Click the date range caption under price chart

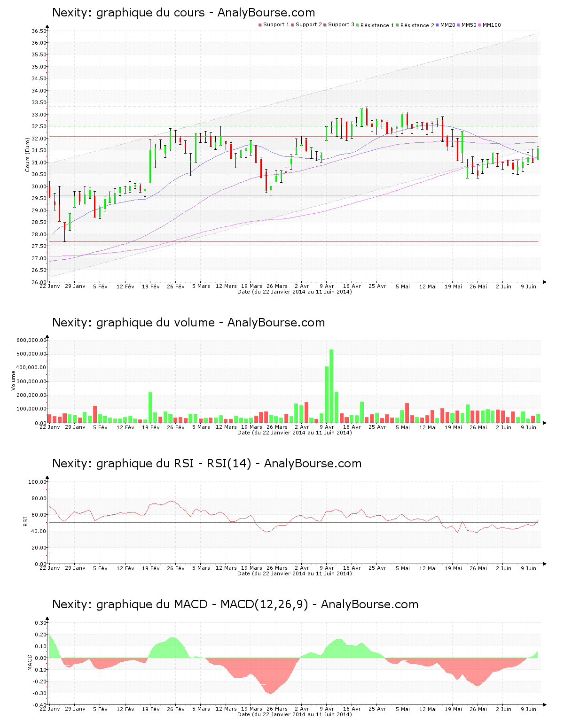[295, 292]
